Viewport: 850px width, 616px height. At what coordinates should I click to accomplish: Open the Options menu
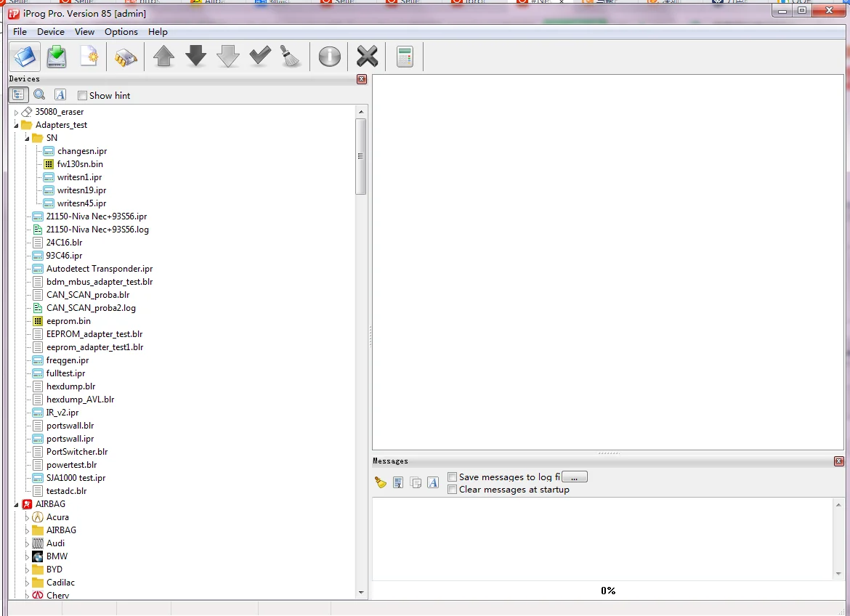[121, 31]
